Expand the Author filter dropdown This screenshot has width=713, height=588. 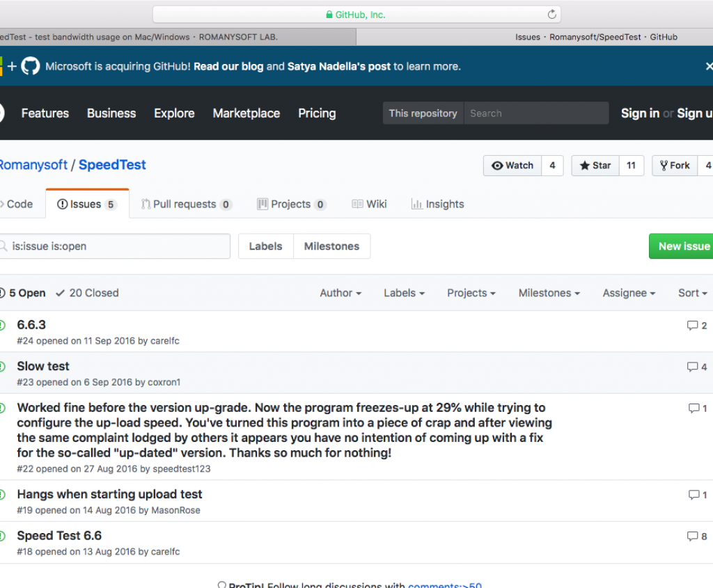click(x=340, y=293)
